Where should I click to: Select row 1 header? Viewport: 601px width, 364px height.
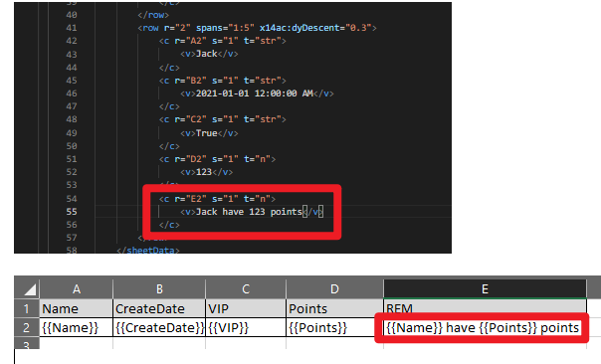pyautogui.click(x=27, y=309)
